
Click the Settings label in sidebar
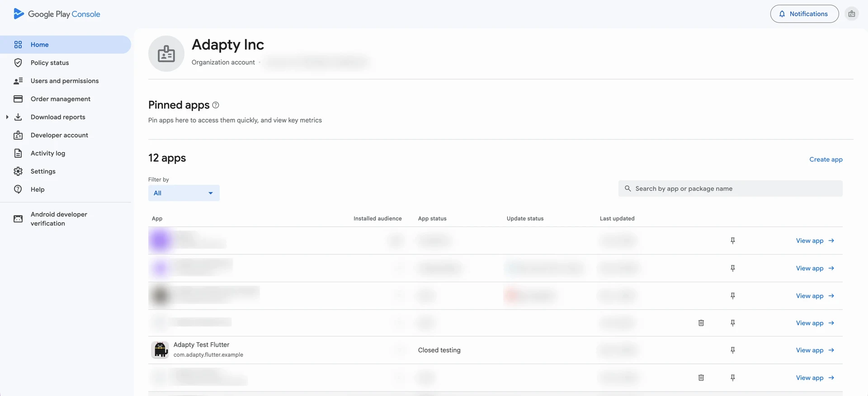tap(43, 171)
